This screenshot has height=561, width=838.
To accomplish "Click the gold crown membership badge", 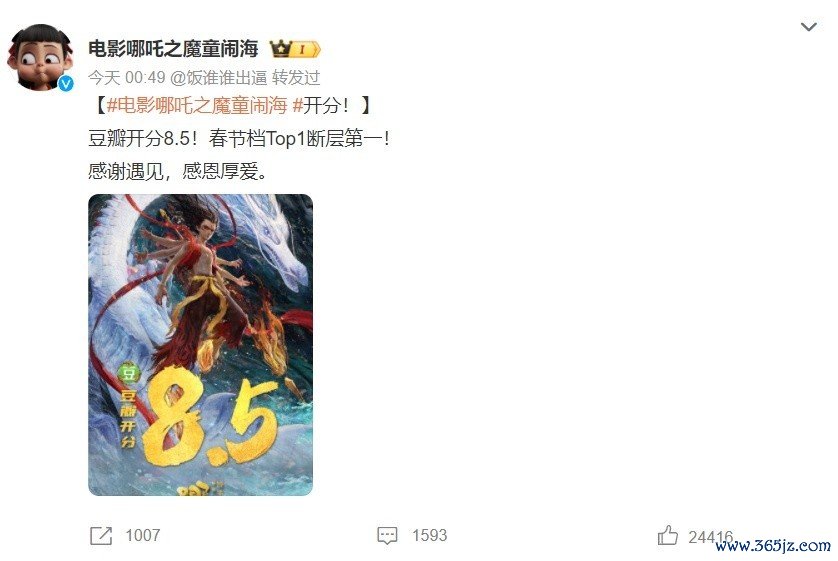I will click(295, 49).
